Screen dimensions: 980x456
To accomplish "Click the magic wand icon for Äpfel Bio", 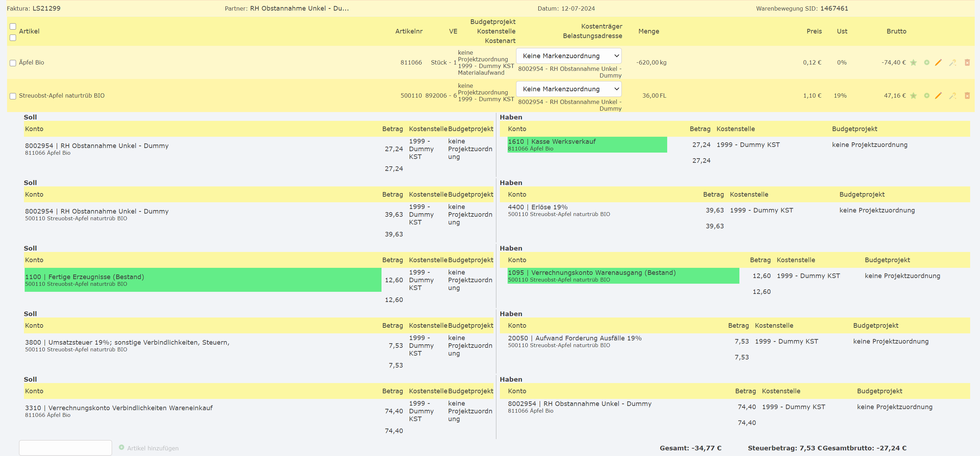I will point(953,63).
